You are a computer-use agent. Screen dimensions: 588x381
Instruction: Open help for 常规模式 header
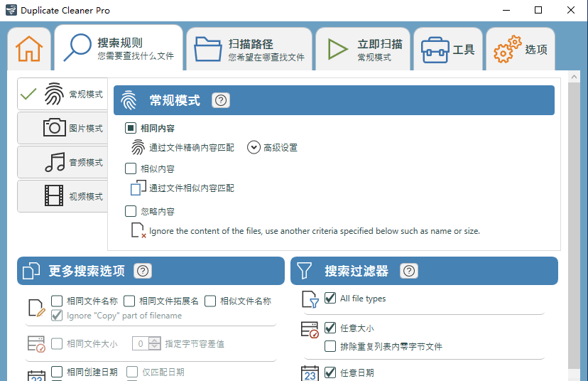(x=221, y=100)
